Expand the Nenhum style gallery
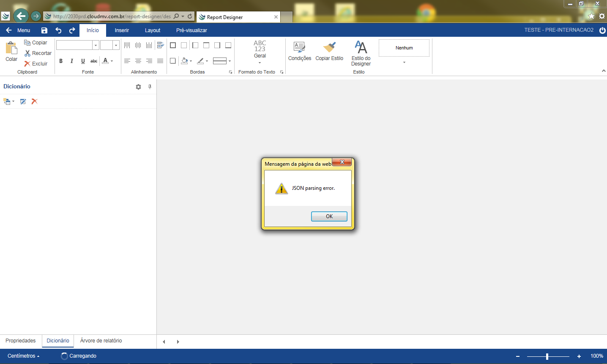The image size is (607, 364). click(x=404, y=62)
